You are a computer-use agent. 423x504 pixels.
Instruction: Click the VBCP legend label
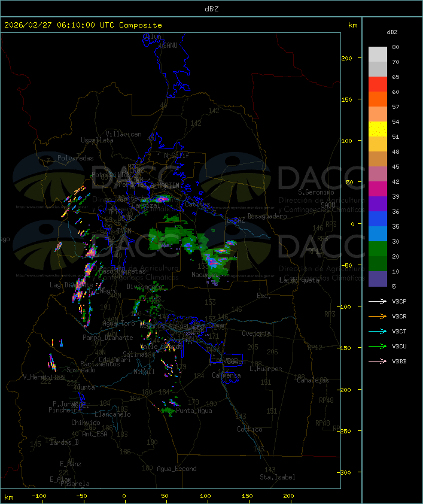pyautogui.click(x=399, y=301)
